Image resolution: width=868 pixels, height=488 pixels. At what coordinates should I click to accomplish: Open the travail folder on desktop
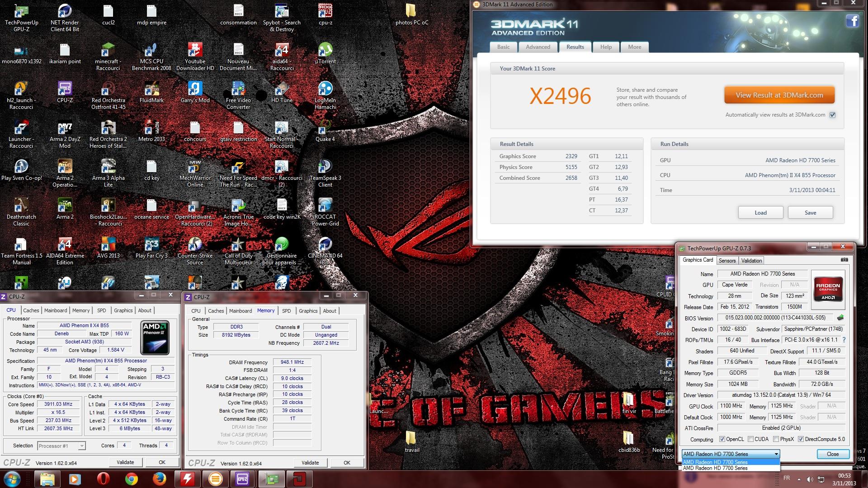(x=411, y=442)
